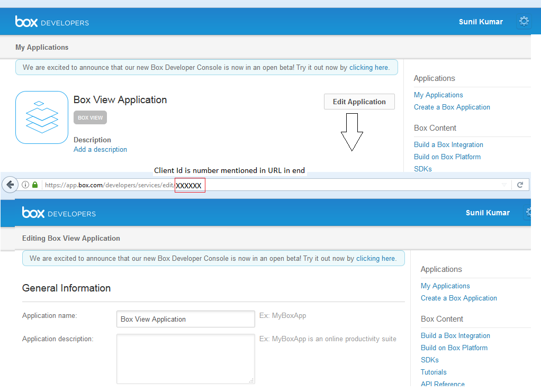Select Create a Box Application
This screenshot has height=392, width=541.
452,107
